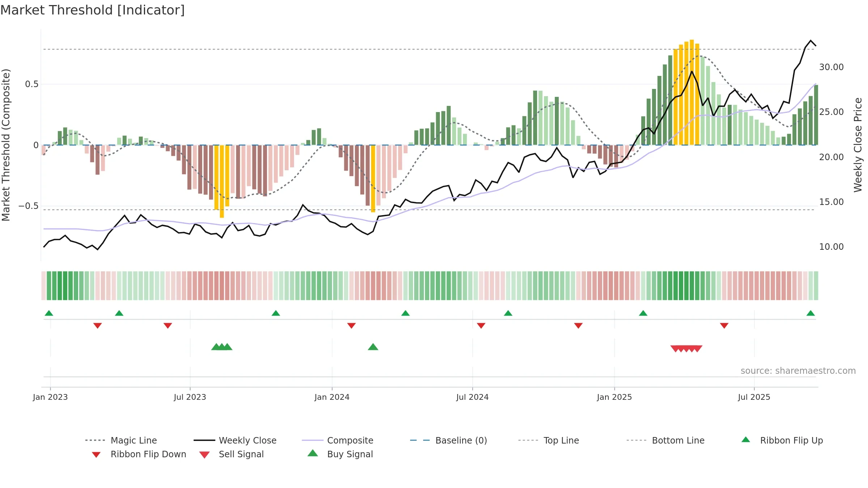This screenshot has height=488, width=868.
Task: Click the dark green ribbon segment near January 2023
Action: (x=65, y=286)
